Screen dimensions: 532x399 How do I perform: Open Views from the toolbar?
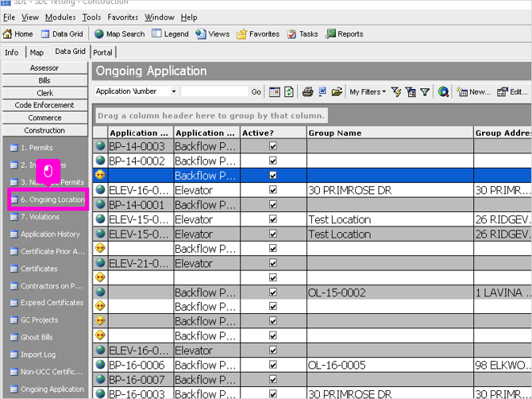212,34
